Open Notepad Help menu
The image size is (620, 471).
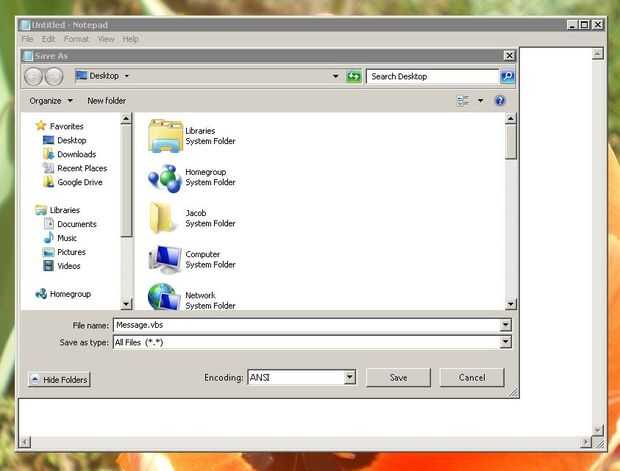click(x=130, y=39)
